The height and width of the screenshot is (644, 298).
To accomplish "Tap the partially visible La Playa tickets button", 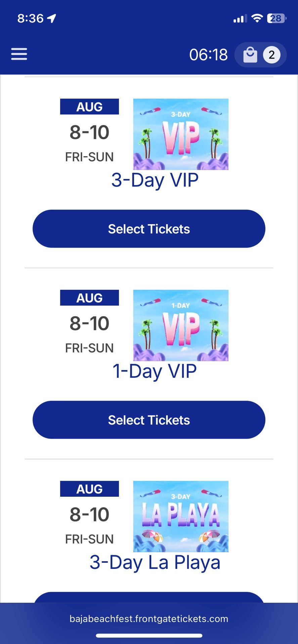I will click(x=149, y=597).
